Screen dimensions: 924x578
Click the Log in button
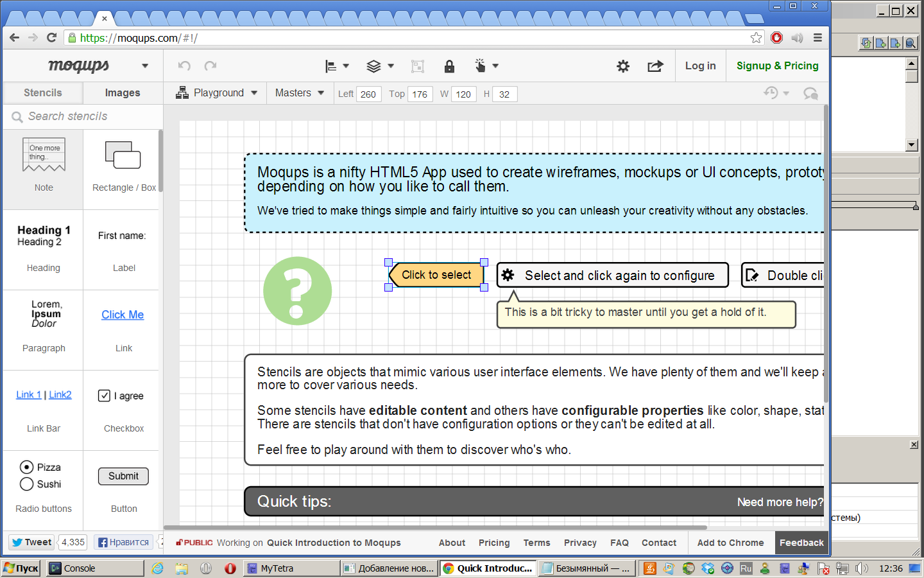pyautogui.click(x=701, y=66)
